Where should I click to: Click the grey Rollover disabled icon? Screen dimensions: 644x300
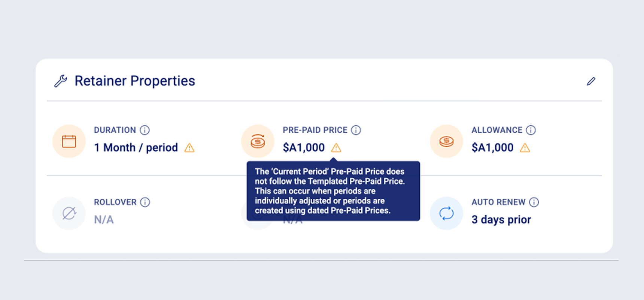(69, 213)
